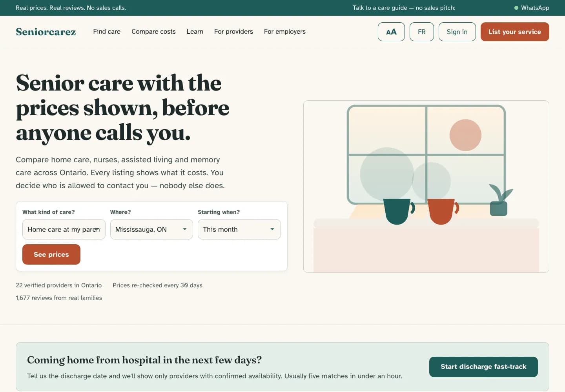Image resolution: width=565 pixels, height=392 pixels.
Task: Go to the Learn section
Action: coord(195,31)
